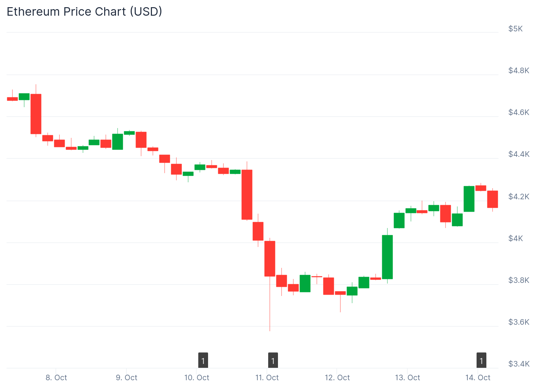The image size is (537, 392).
Task: Select the last red candle at far right
Action: point(493,199)
